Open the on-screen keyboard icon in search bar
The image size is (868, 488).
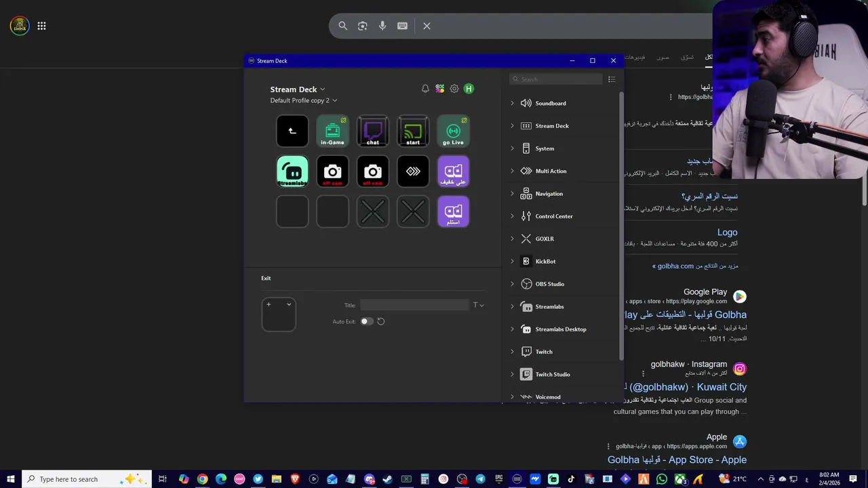click(x=402, y=26)
